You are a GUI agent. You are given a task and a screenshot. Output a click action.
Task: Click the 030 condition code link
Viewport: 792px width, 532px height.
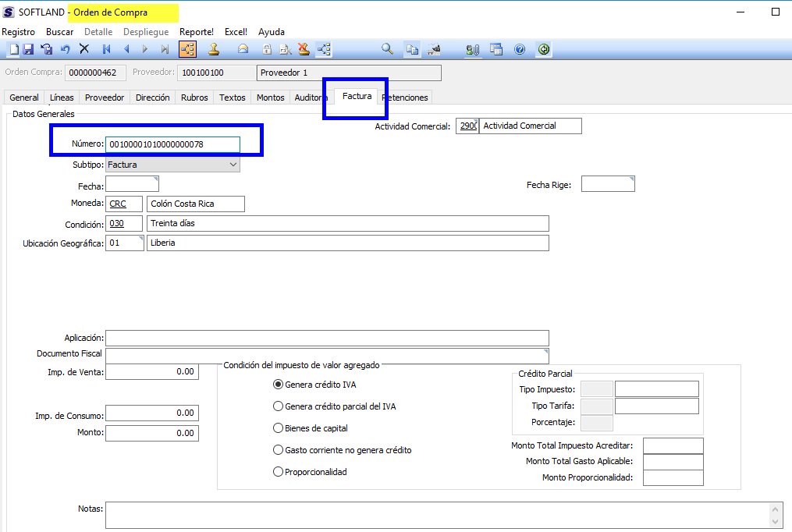(x=117, y=224)
